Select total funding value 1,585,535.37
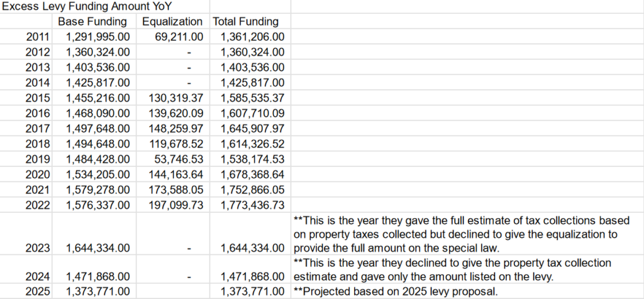 click(x=253, y=98)
